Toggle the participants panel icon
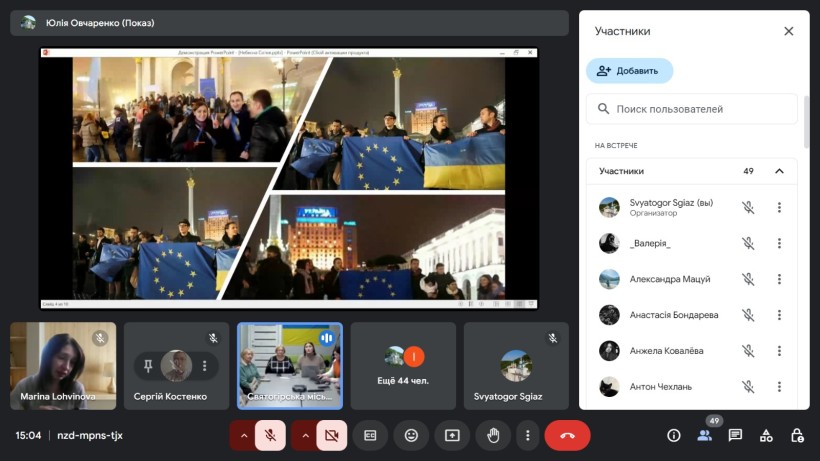Viewport: 820px width, 461px height. [x=704, y=435]
